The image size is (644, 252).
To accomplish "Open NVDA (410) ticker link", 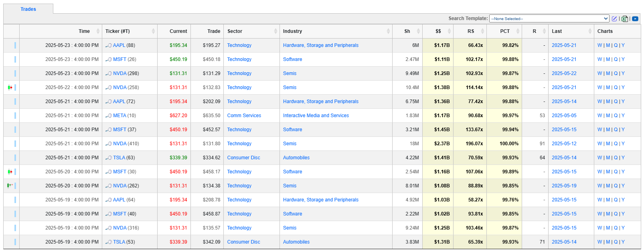I will click(x=120, y=144).
